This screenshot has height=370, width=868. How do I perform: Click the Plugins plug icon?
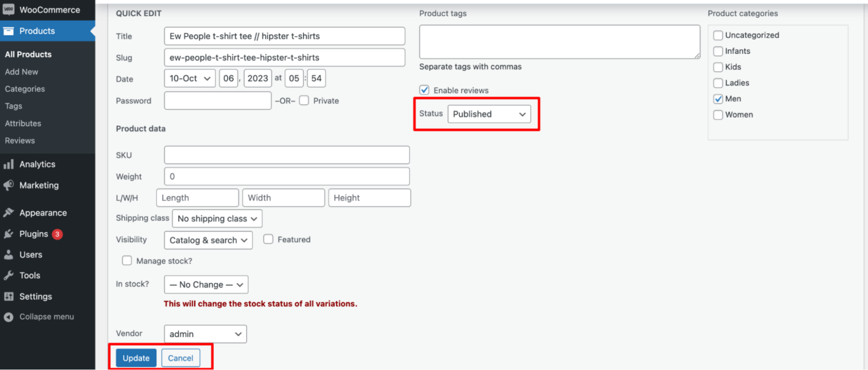pyautogui.click(x=9, y=234)
